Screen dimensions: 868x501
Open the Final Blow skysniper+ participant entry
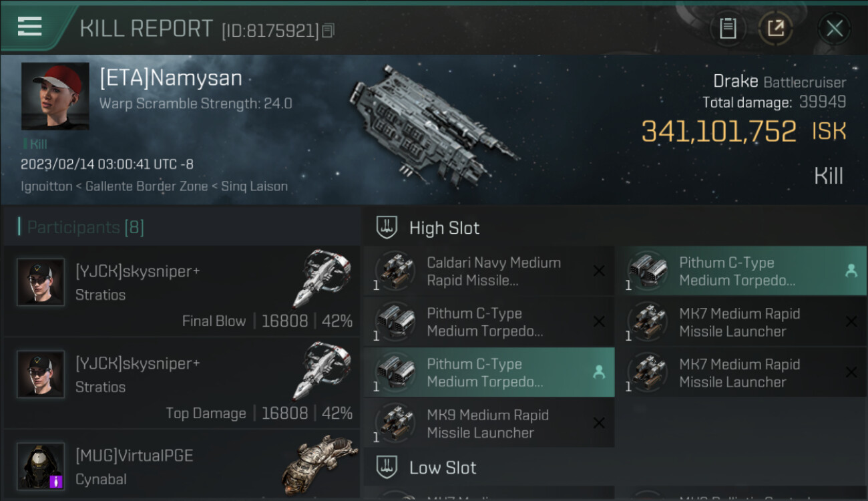[182, 291]
